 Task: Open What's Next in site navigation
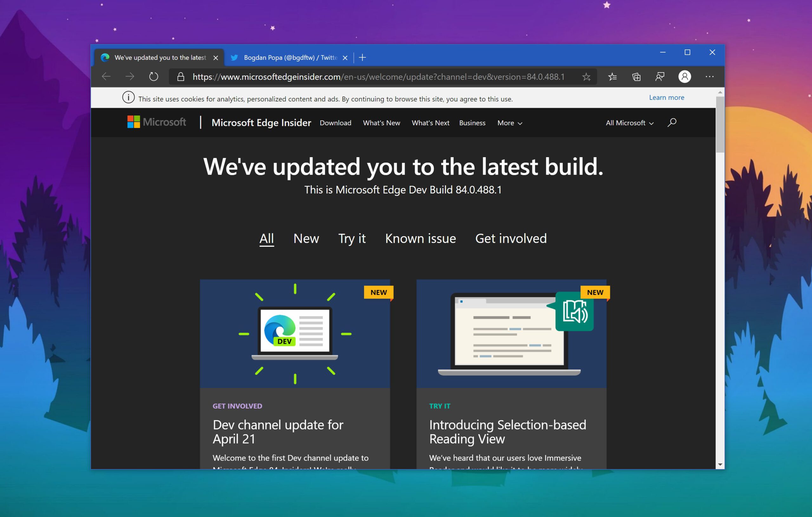point(430,123)
